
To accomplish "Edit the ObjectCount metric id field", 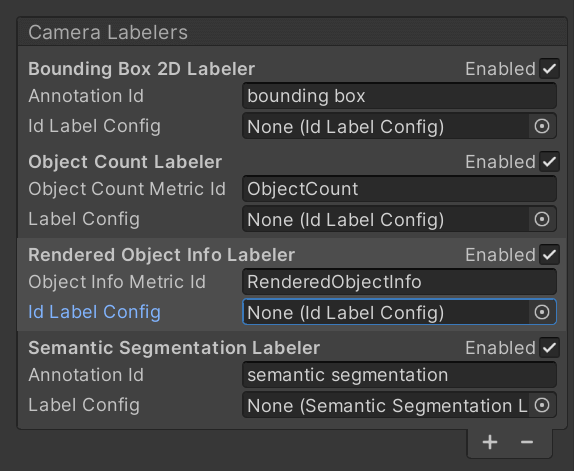I will point(399,189).
